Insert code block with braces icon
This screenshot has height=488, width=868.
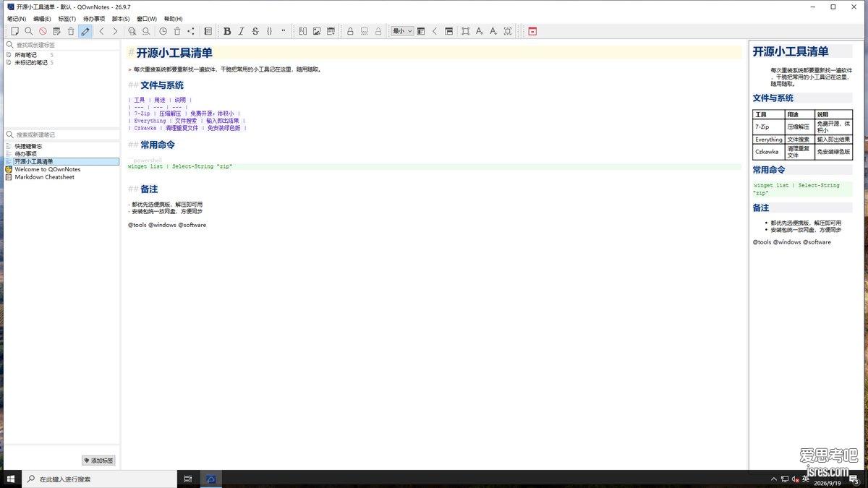[269, 31]
